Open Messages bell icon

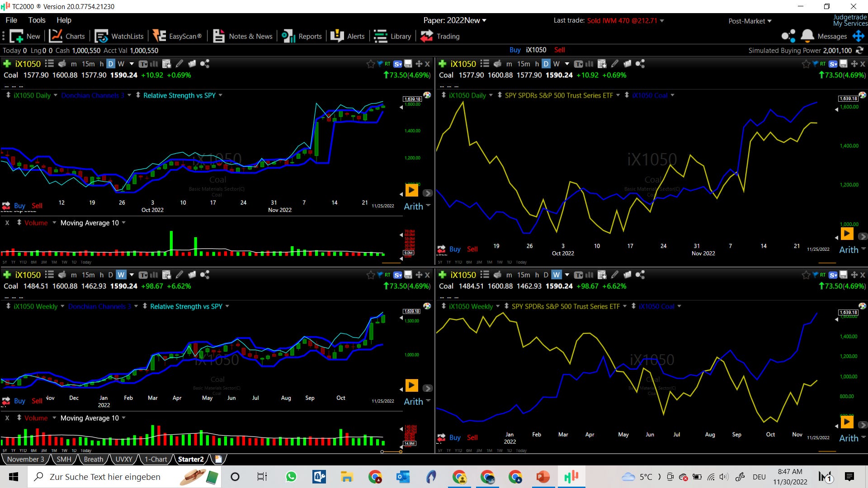pos(807,36)
